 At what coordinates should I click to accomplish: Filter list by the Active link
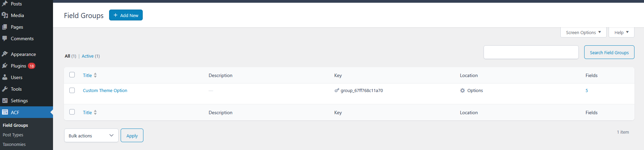click(x=88, y=56)
